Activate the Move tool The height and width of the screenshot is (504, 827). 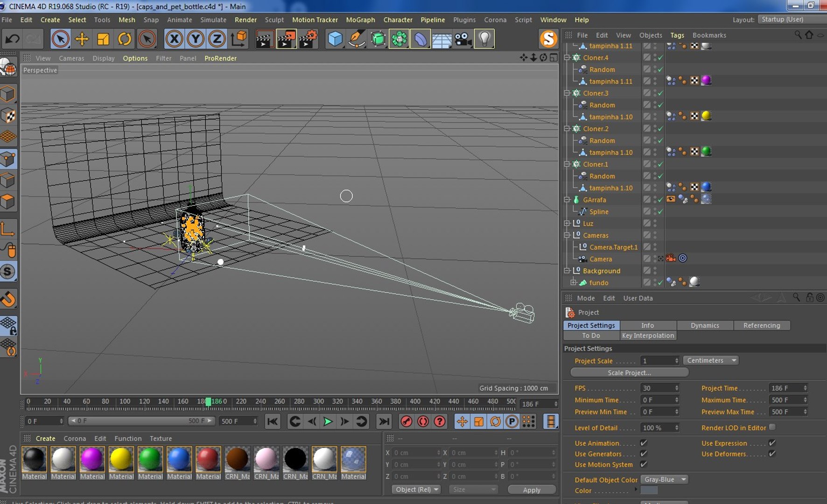[x=82, y=39]
